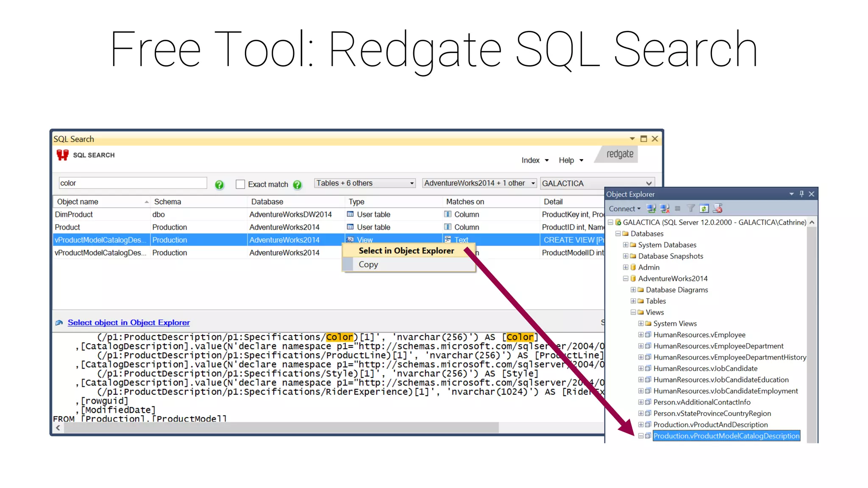Image resolution: width=868 pixels, height=488 pixels.
Task: Click the horizontal scrollbar thumb under the code pane
Action: (x=281, y=428)
